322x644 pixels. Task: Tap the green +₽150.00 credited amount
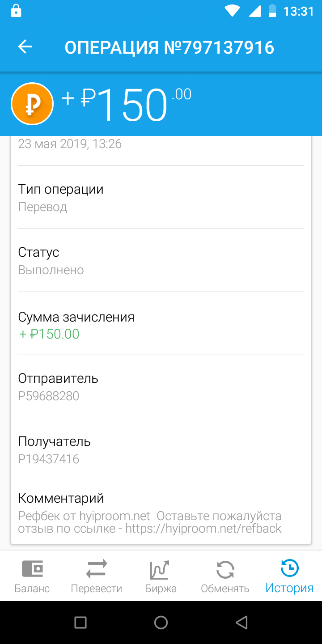(x=49, y=334)
